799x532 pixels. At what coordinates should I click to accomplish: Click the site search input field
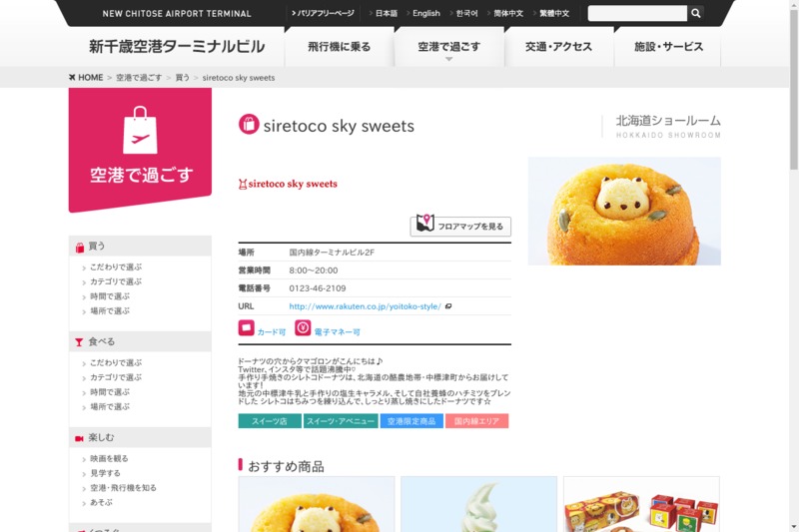[x=636, y=13]
